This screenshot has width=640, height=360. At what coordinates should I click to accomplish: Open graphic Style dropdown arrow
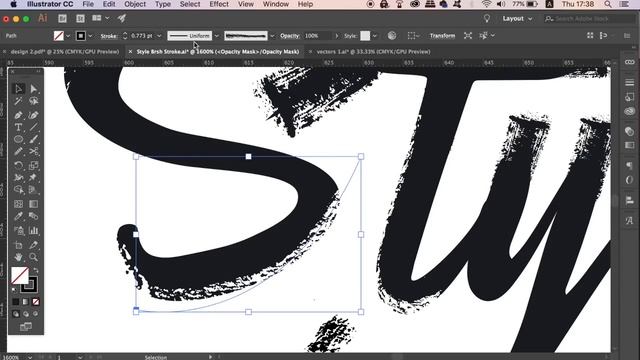point(375,36)
